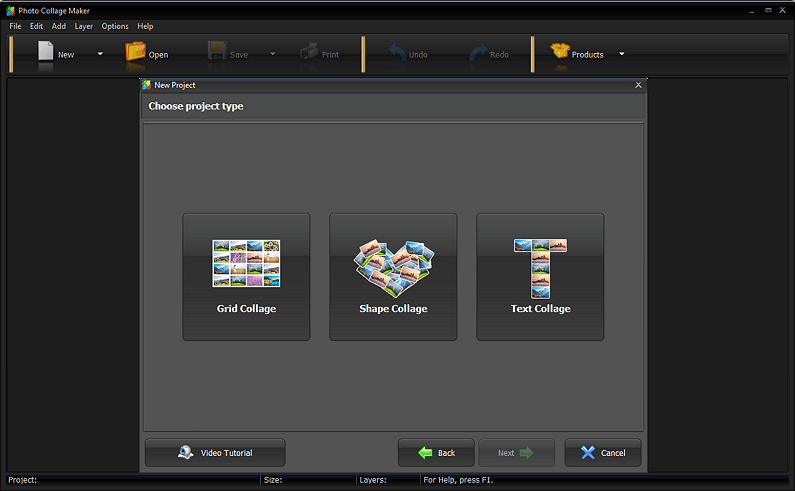The height and width of the screenshot is (491, 795).
Task: Click the 'Project:' status bar entry
Action: tap(22, 480)
